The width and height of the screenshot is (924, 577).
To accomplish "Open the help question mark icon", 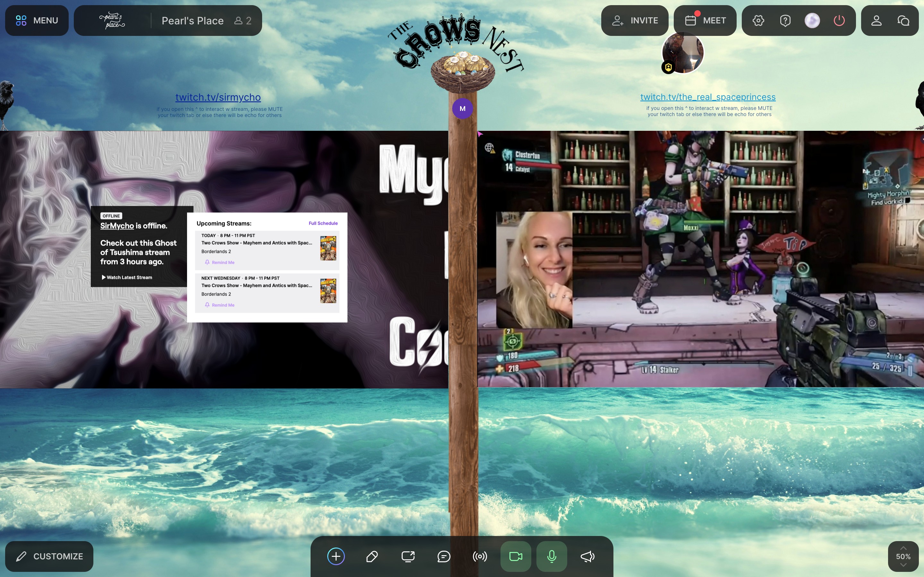I will coord(785,21).
